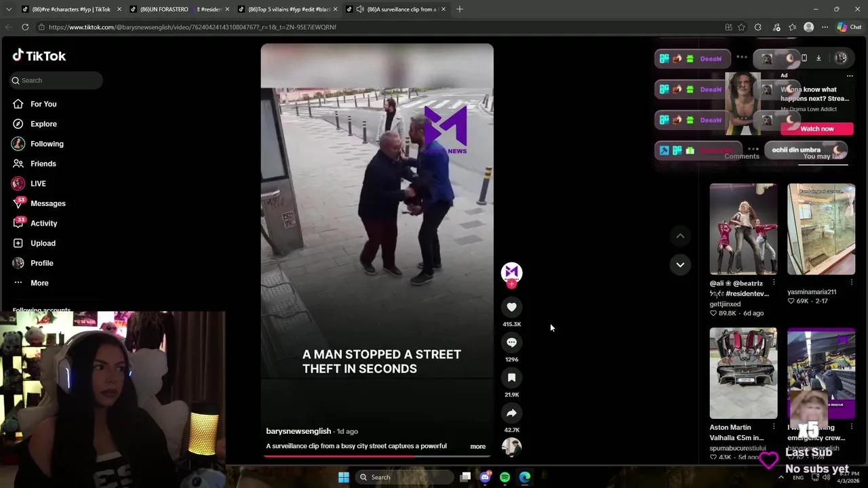Open the You may like tab
Viewport: 868px width, 488px height.
(823, 157)
